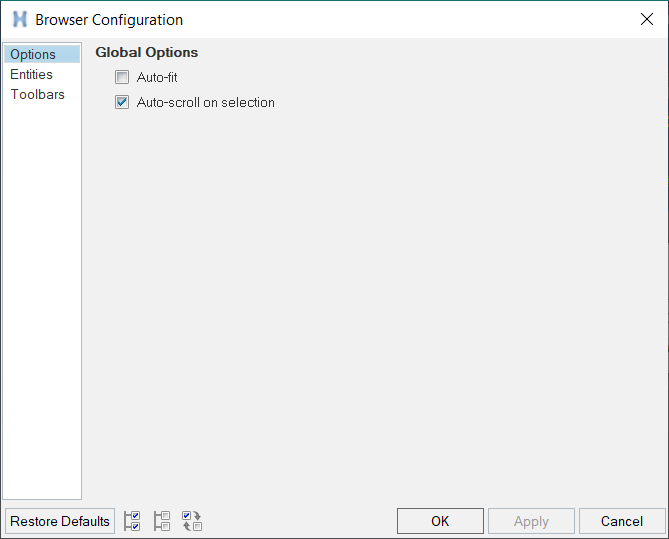This screenshot has width=669, height=539.
Task: Click the Browser Configuration title text
Action: pos(109,19)
